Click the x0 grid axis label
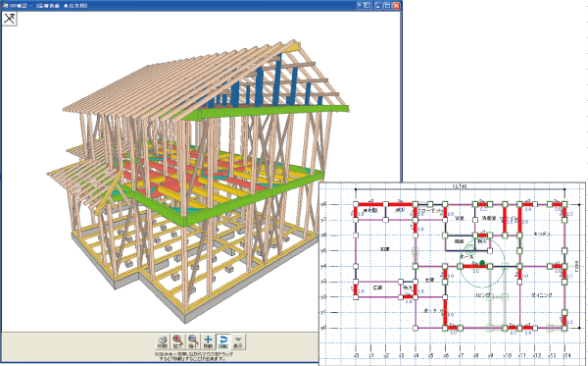Image resolution: width=588 pixels, height=366 pixels. coord(357,355)
